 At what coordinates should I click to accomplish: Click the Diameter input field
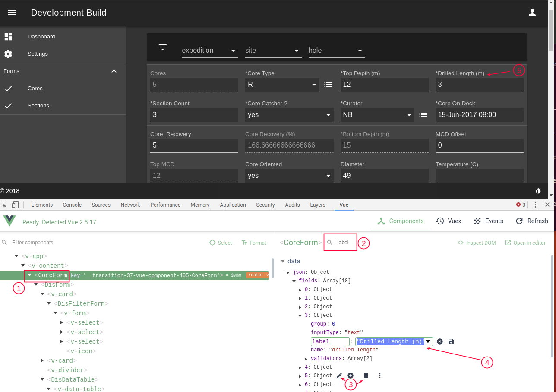click(385, 176)
